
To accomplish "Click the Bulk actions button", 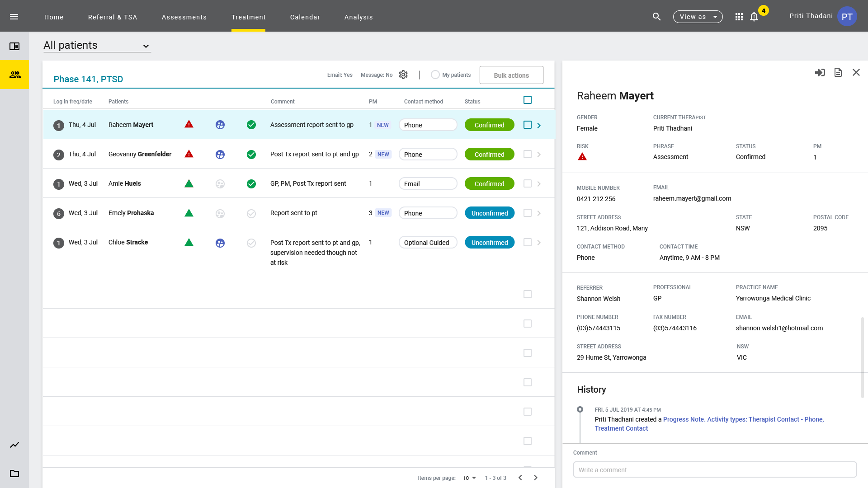I will (x=511, y=75).
